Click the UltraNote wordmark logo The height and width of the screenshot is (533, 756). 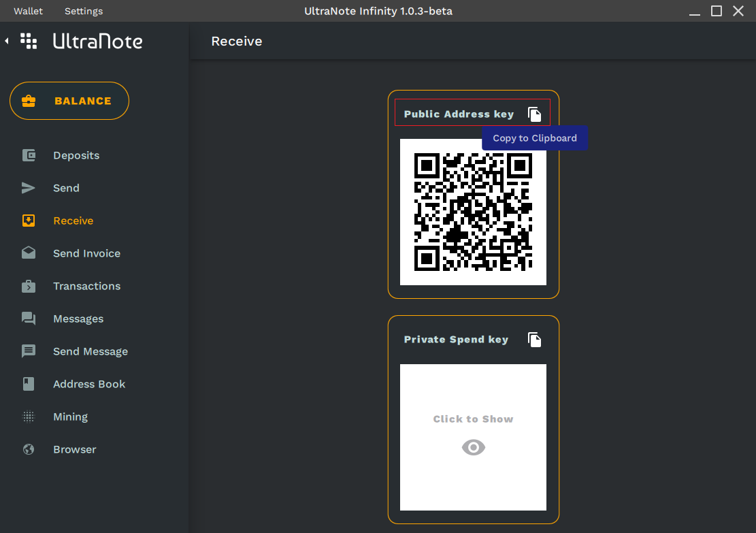tap(98, 41)
